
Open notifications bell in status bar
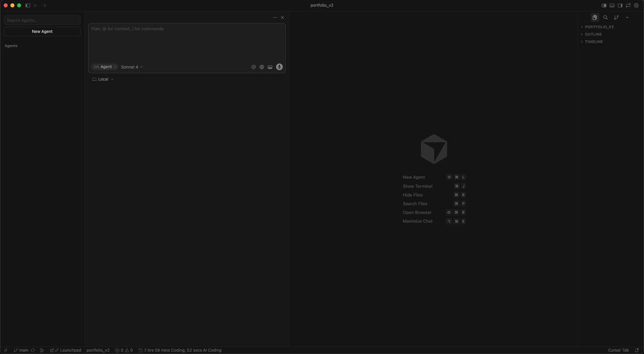(636, 350)
